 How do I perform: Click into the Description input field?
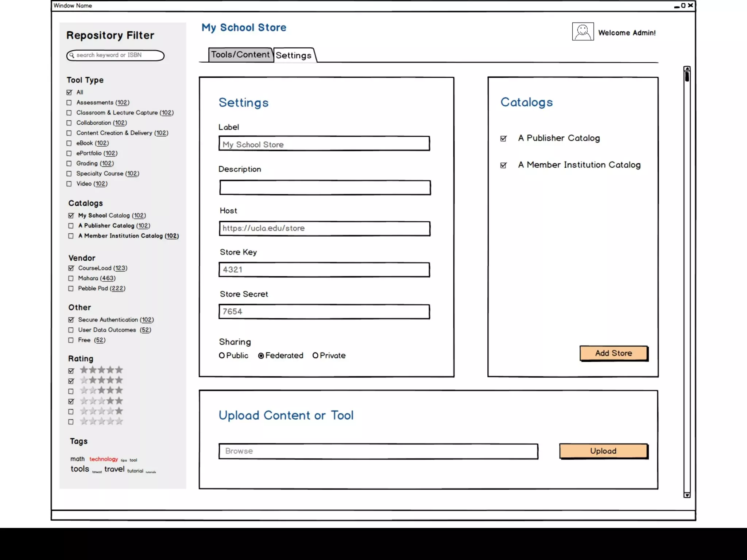325,188
